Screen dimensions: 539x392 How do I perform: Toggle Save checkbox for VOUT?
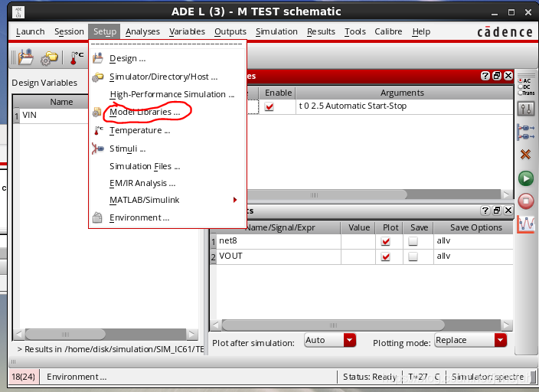point(413,256)
